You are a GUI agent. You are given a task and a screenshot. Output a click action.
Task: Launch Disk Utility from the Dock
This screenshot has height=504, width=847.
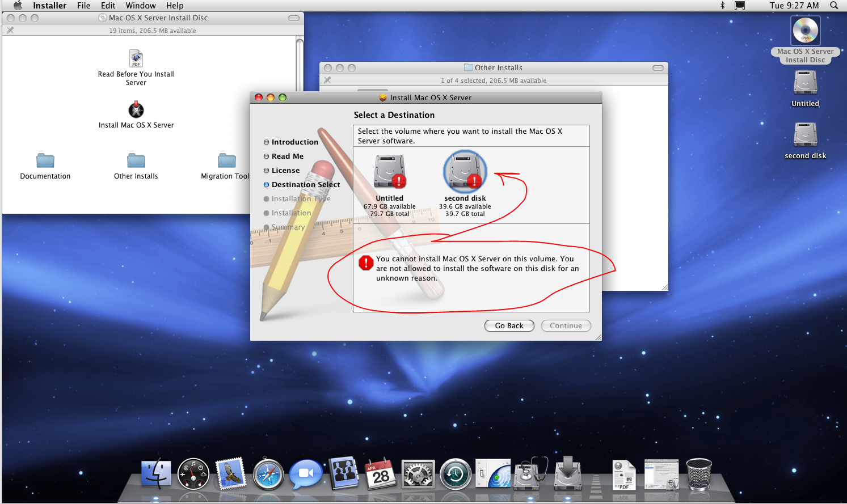tap(530, 473)
